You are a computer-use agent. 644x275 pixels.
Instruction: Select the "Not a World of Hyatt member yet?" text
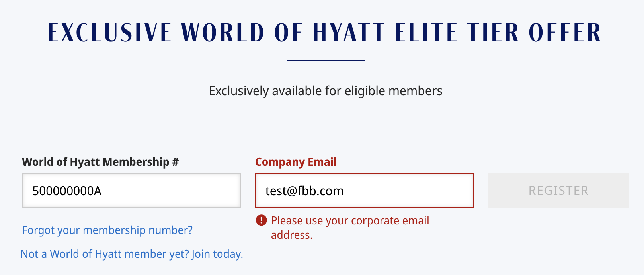[x=105, y=254]
